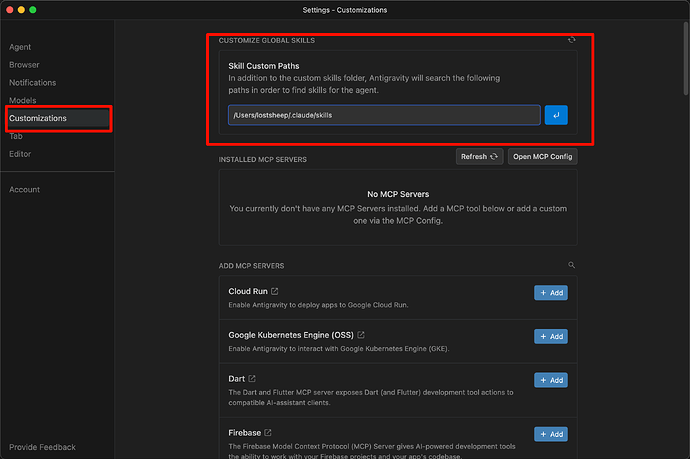Open the Account settings section
This screenshot has height=459, width=690.
coord(25,190)
